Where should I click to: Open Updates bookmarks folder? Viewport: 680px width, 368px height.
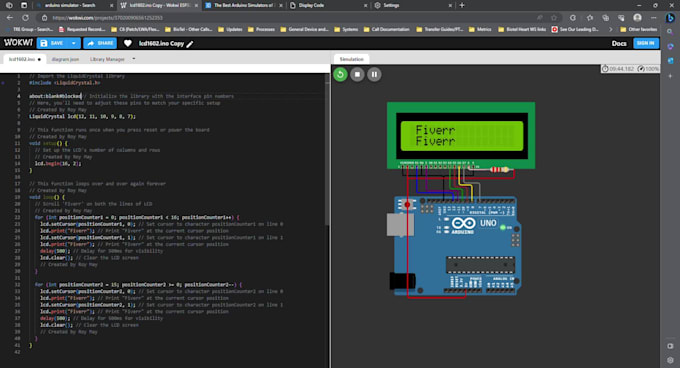(x=230, y=29)
